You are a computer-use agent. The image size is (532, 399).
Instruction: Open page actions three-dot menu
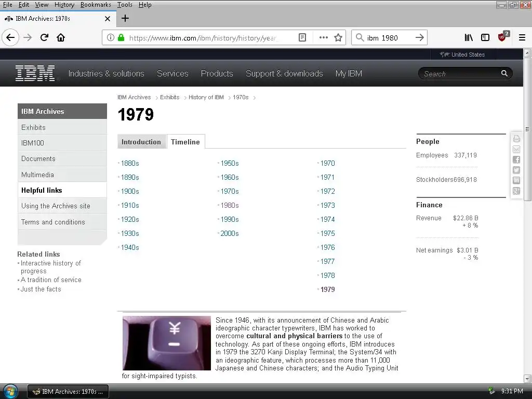(x=323, y=37)
